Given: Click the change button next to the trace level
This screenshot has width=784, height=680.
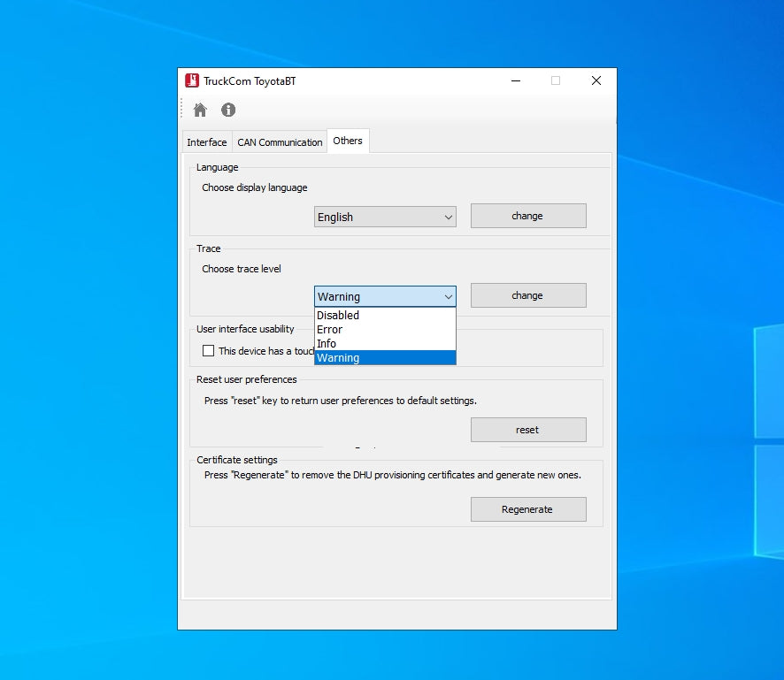Looking at the screenshot, I should [x=527, y=295].
